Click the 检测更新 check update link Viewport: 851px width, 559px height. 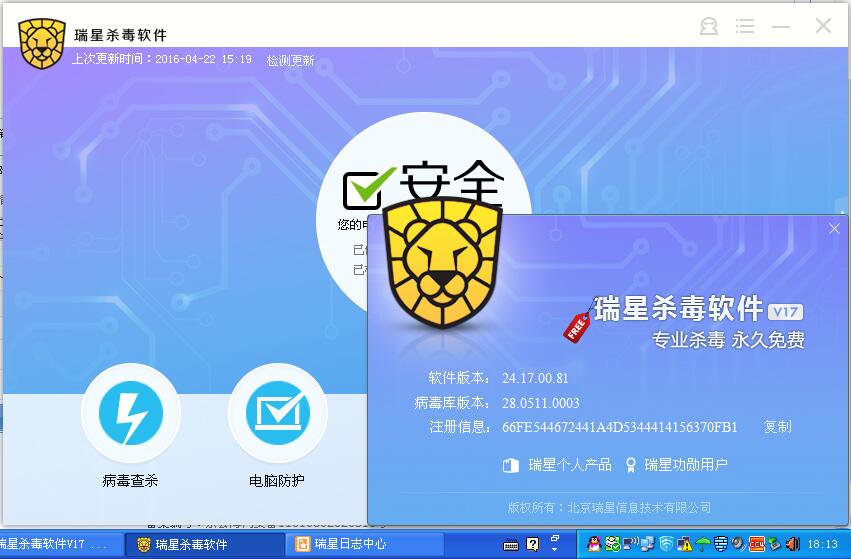[290, 60]
